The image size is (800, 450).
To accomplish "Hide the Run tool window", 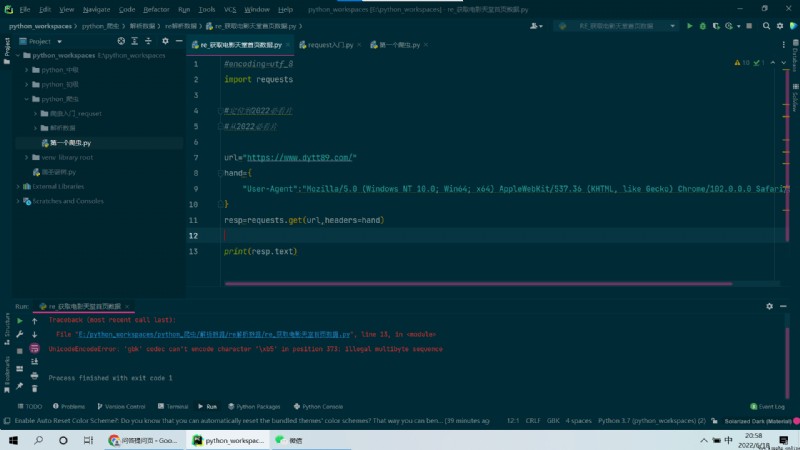I will point(783,306).
